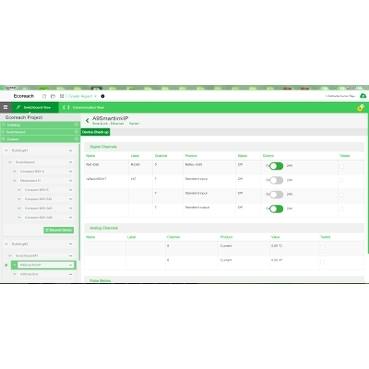Image resolution: width=369 pixels, height=369 pixels.
Task: Toggle the Standard output control switch
Action: [x=276, y=209]
